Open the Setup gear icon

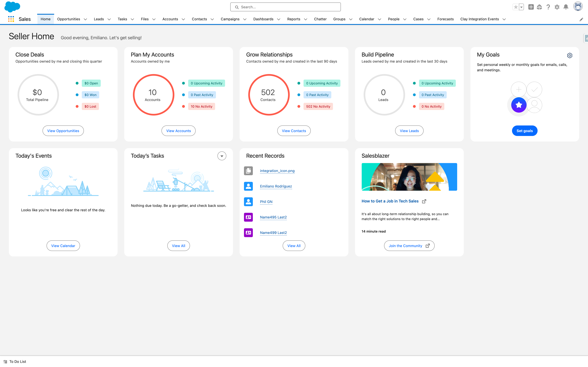tap(557, 7)
